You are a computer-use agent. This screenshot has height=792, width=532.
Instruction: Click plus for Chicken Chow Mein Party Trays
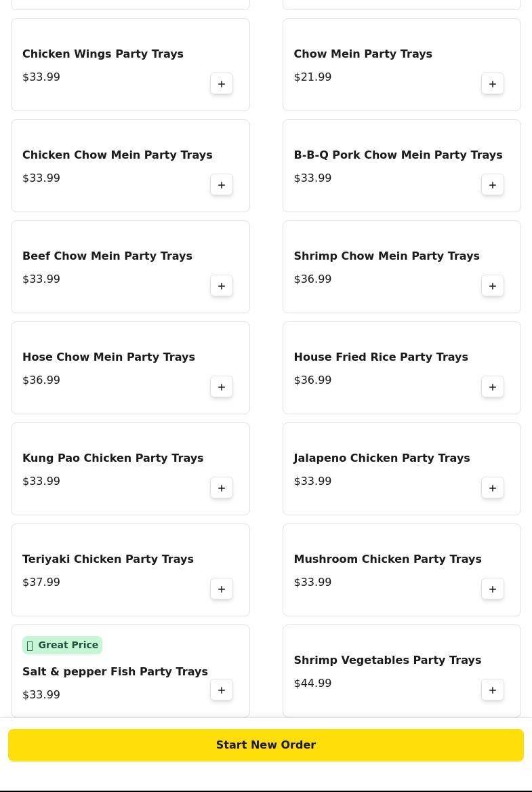coord(222,185)
